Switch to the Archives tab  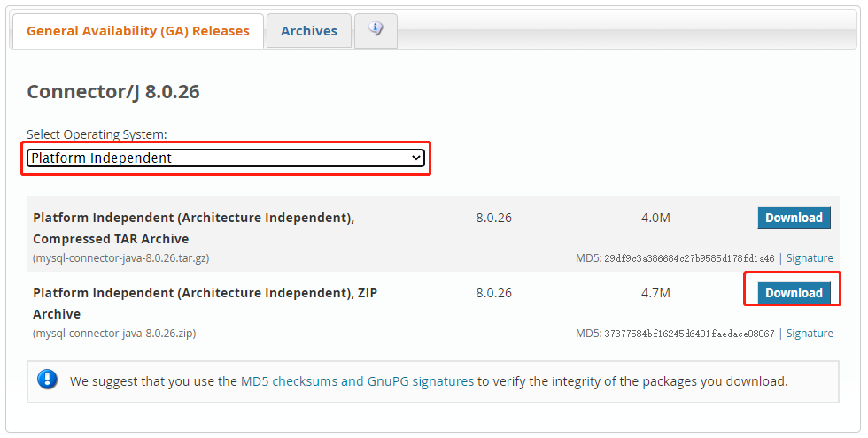coord(309,31)
